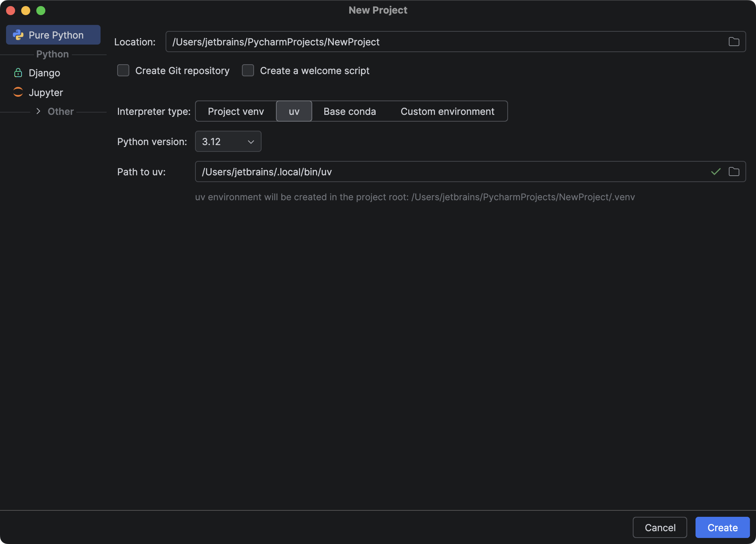This screenshot has width=756, height=544.
Task: Expand the Other section in sidebar
Action: [x=38, y=111]
